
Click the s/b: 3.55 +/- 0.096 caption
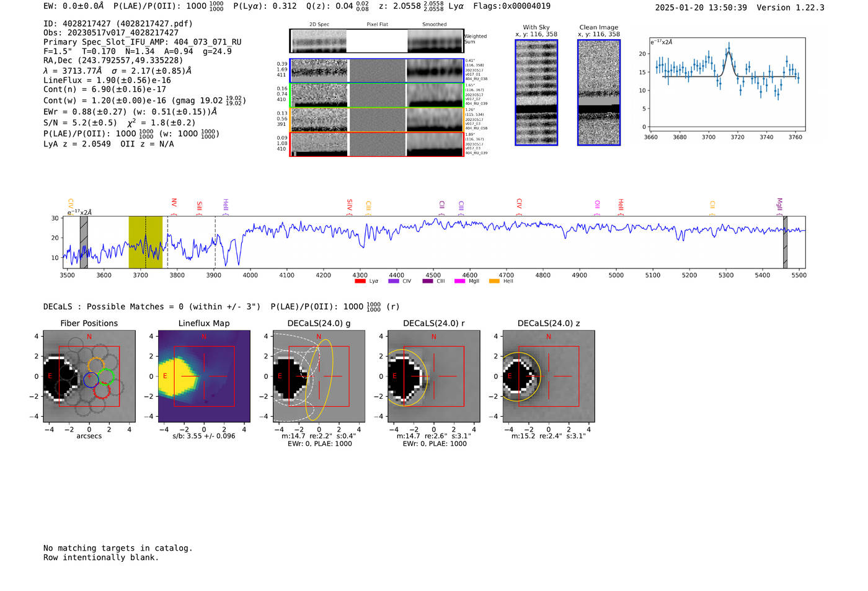coord(204,436)
